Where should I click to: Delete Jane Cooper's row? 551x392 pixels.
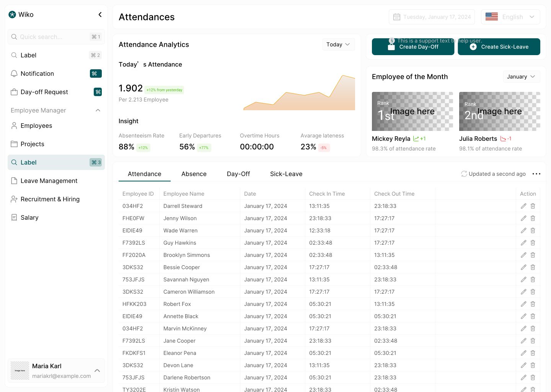[533, 341]
